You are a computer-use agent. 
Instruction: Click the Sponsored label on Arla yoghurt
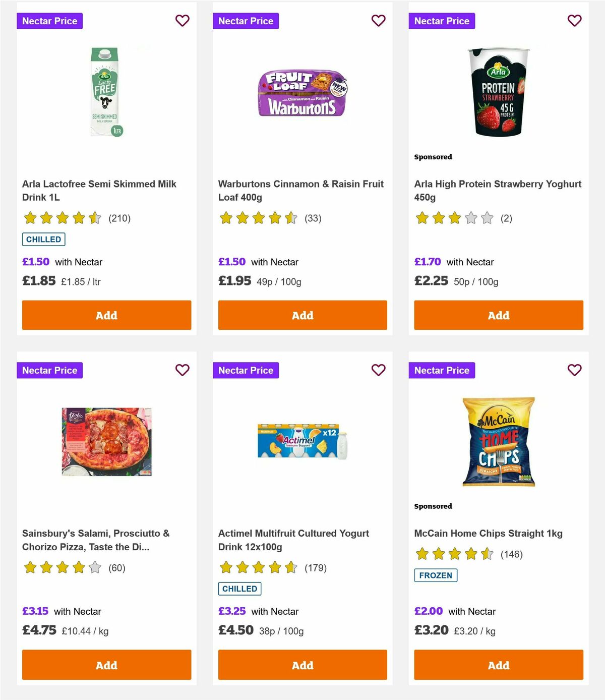click(433, 157)
